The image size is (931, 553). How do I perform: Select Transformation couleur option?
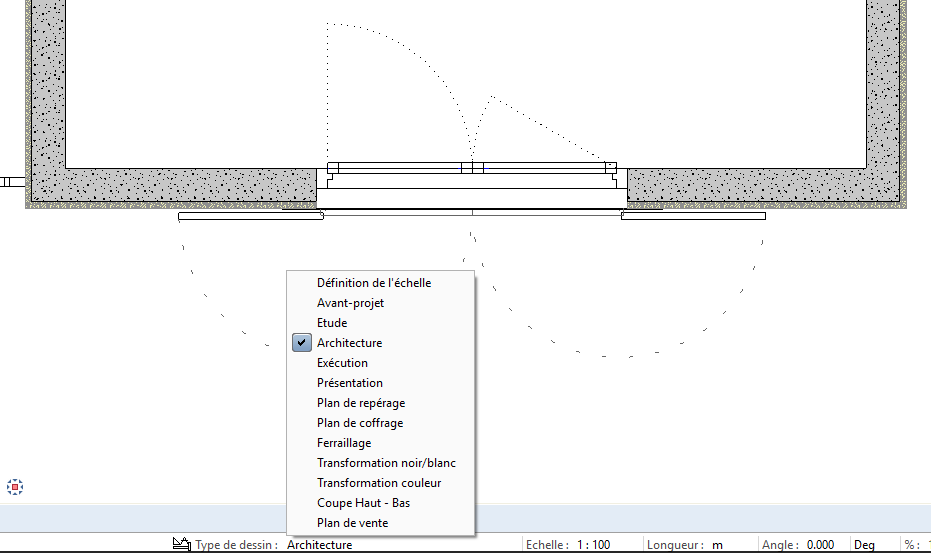(x=380, y=483)
